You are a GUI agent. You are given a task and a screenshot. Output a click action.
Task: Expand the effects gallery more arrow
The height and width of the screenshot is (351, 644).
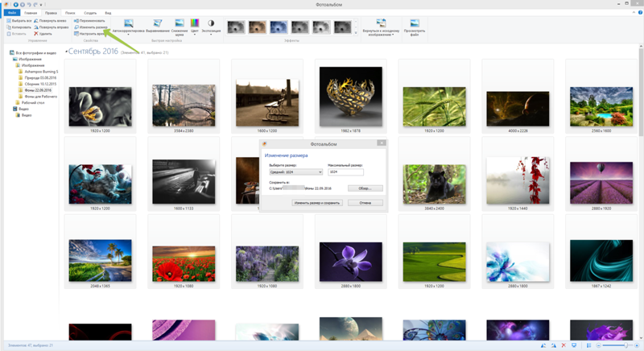[x=356, y=33]
